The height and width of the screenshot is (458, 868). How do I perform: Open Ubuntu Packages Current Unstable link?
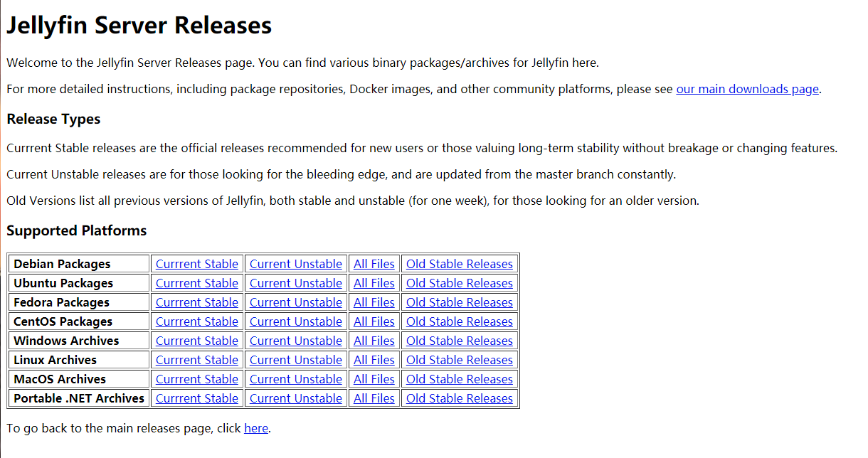tap(295, 283)
